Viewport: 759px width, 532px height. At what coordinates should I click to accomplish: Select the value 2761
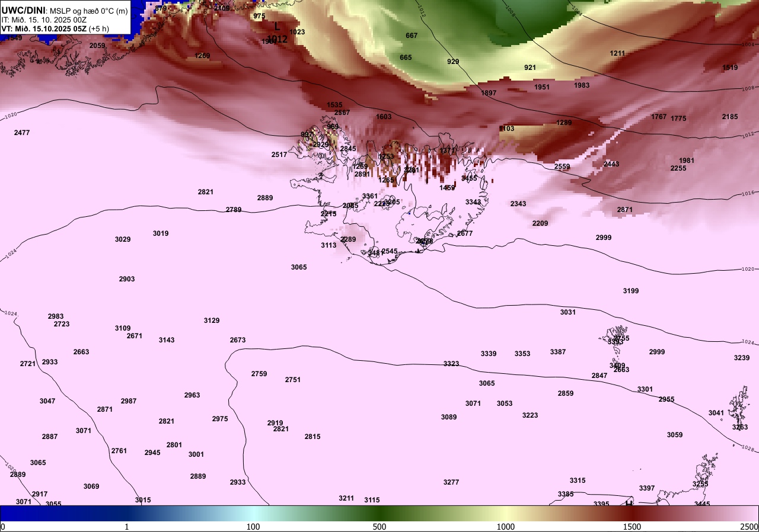coord(119,451)
